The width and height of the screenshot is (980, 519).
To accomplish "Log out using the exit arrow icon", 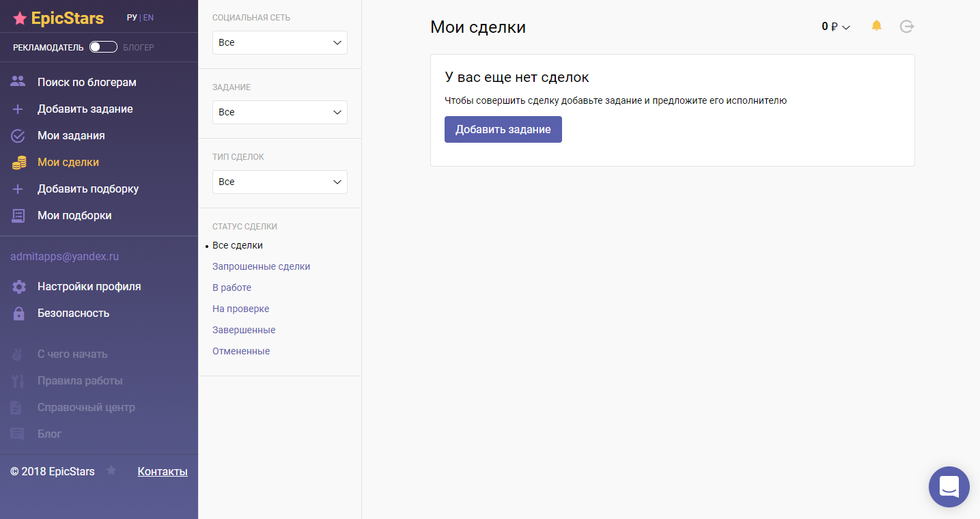I will click(907, 27).
